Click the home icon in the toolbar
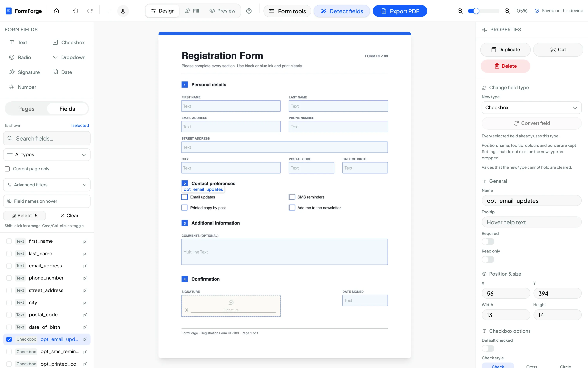This screenshot has height=368, width=588. (x=56, y=11)
